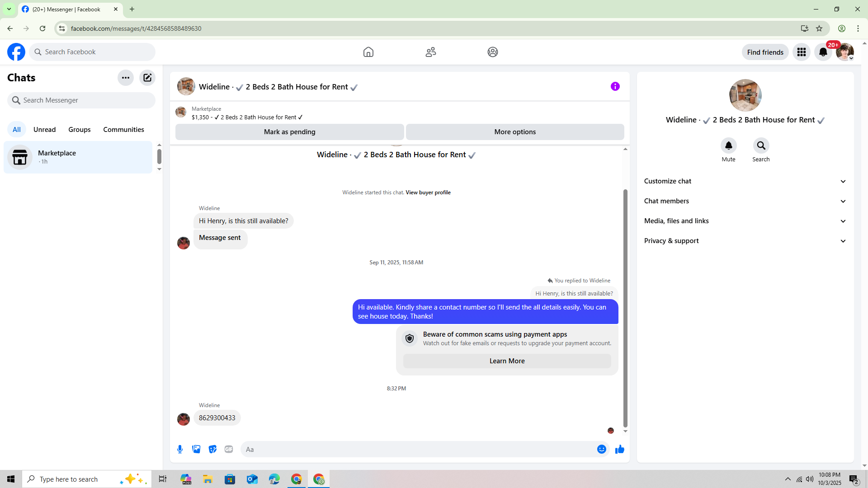Open the emoji picker
868x488 pixels.
pyautogui.click(x=602, y=449)
